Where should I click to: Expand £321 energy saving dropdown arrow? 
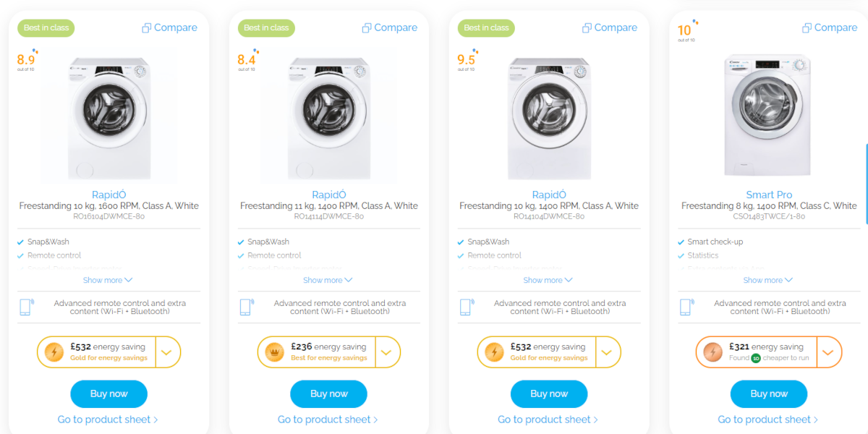(x=828, y=352)
